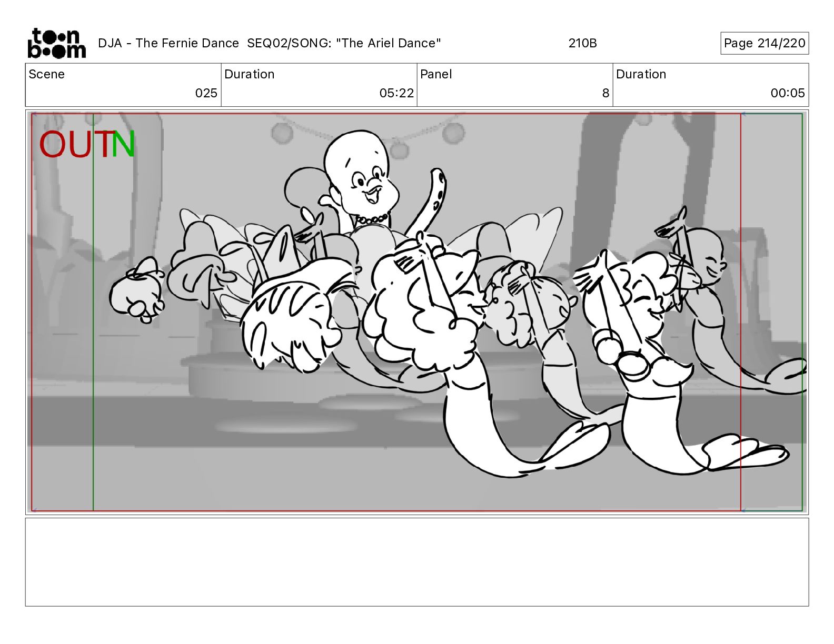This screenshot has width=834, height=644.
Task: Click the Toon Boom logo
Action: (x=56, y=43)
